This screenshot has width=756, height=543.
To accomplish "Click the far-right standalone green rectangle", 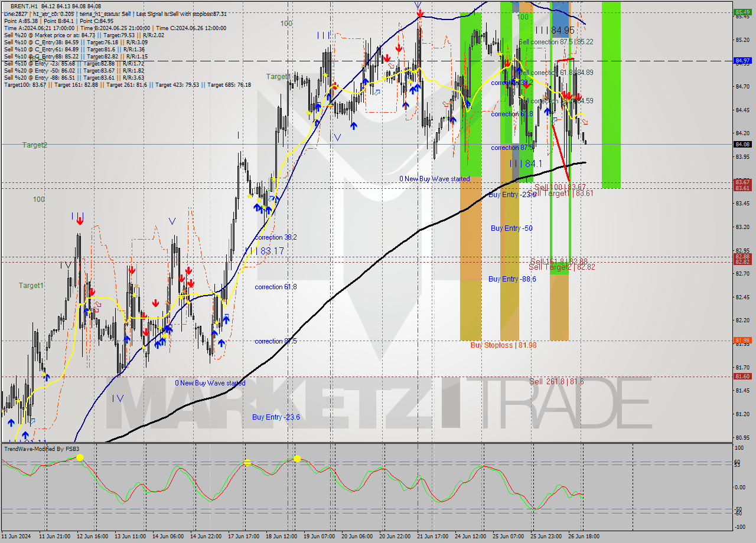I will coord(611,94).
